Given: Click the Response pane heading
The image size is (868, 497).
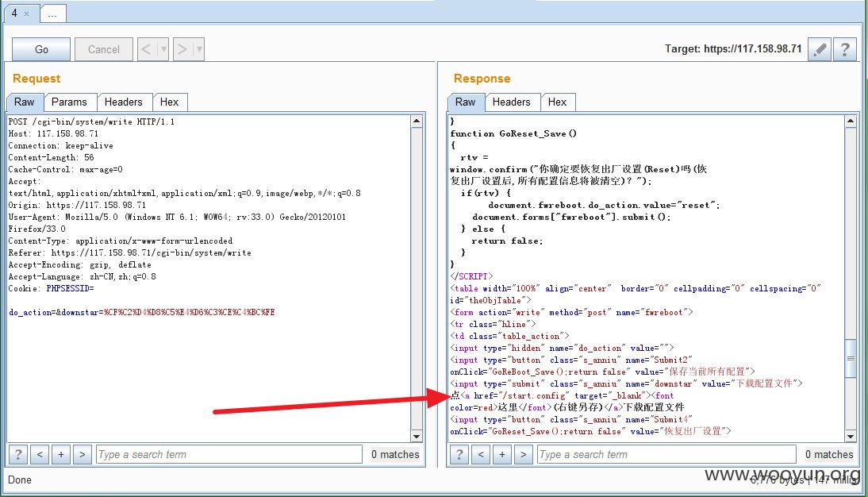Looking at the screenshot, I should coord(482,78).
